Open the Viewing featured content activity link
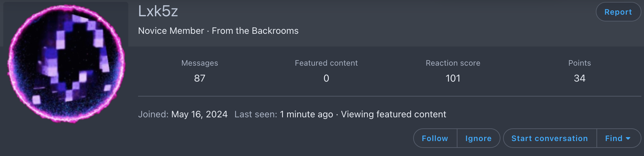 pos(394,114)
